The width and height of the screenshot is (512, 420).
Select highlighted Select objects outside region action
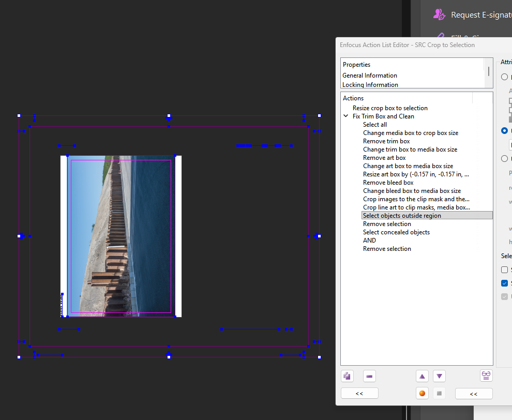point(427,216)
